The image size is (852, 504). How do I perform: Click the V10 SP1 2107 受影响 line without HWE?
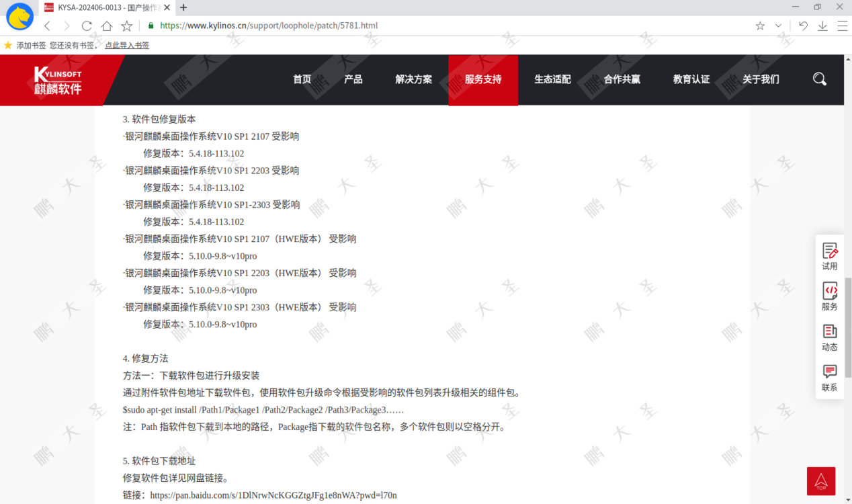point(211,136)
